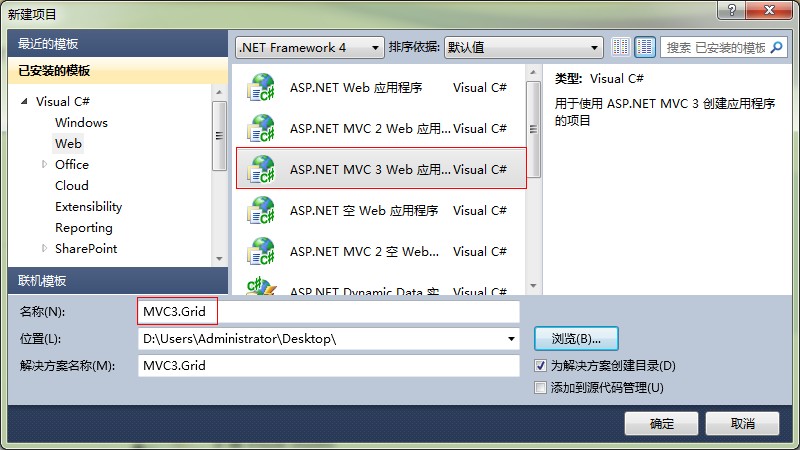Open the 已安装的模板 section
Viewport: 800px width, 450px height.
pyautogui.click(x=118, y=70)
